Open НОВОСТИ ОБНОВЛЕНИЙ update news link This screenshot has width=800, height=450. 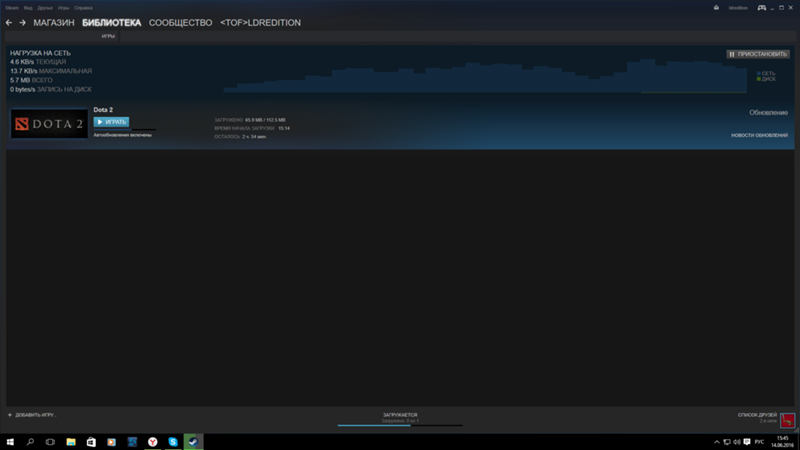759,135
